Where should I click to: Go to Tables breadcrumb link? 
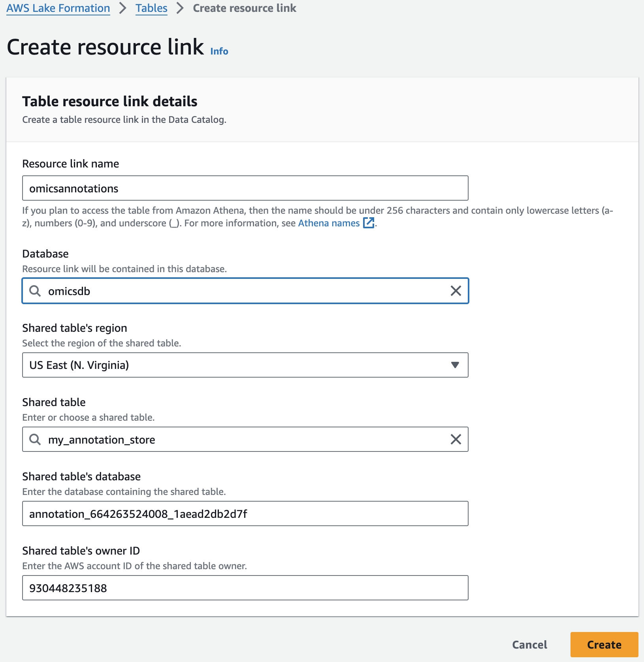pos(151,8)
